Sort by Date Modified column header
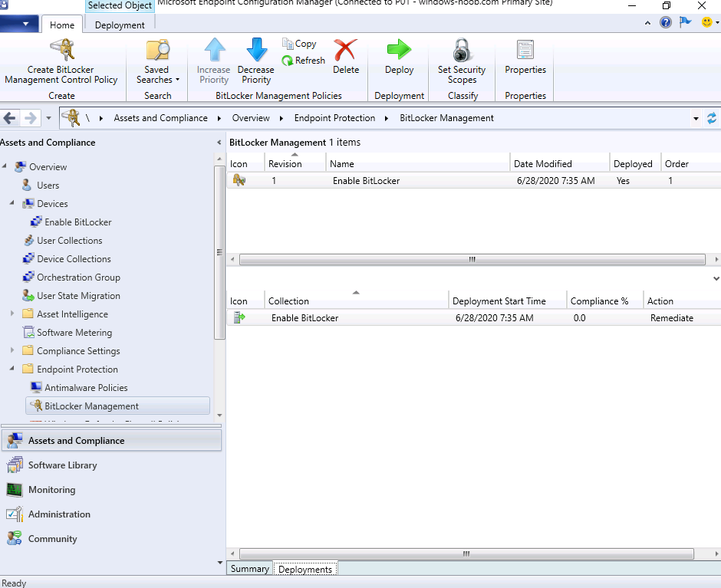 click(560, 163)
